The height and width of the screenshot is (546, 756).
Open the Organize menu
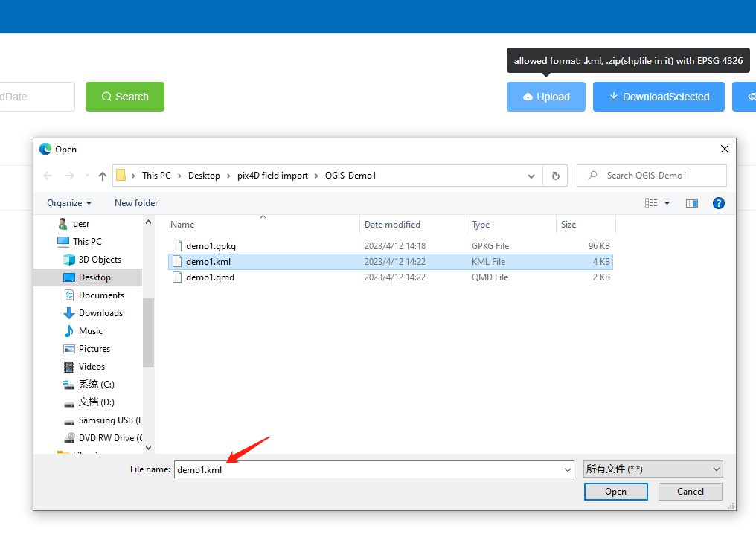tap(69, 203)
